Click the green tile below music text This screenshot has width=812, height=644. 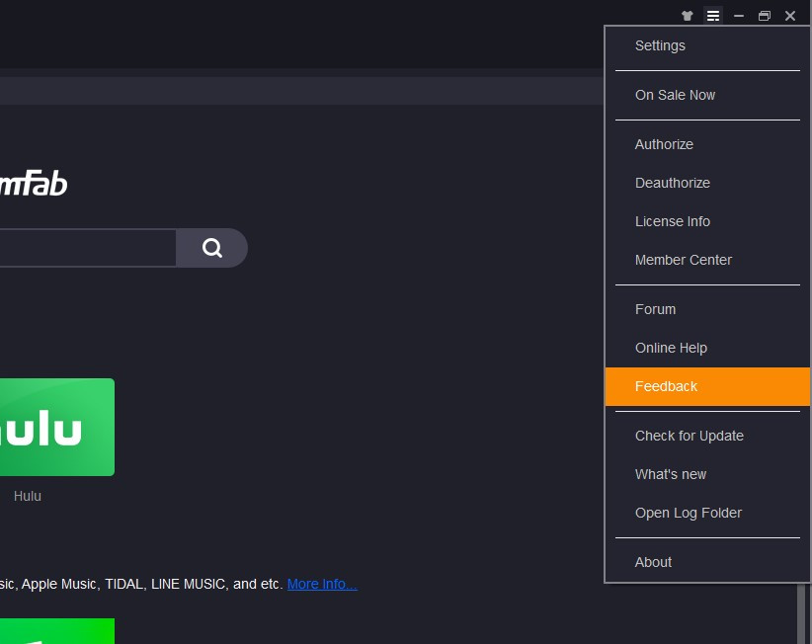[x=56, y=630]
